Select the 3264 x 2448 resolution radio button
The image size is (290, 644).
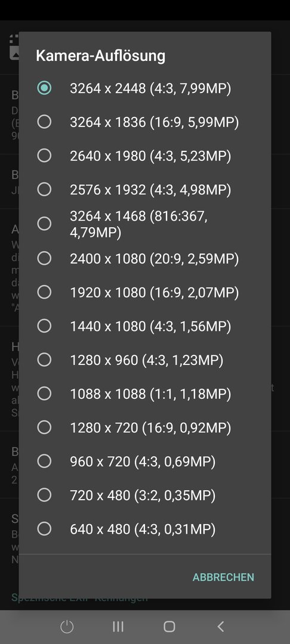(145, 88)
